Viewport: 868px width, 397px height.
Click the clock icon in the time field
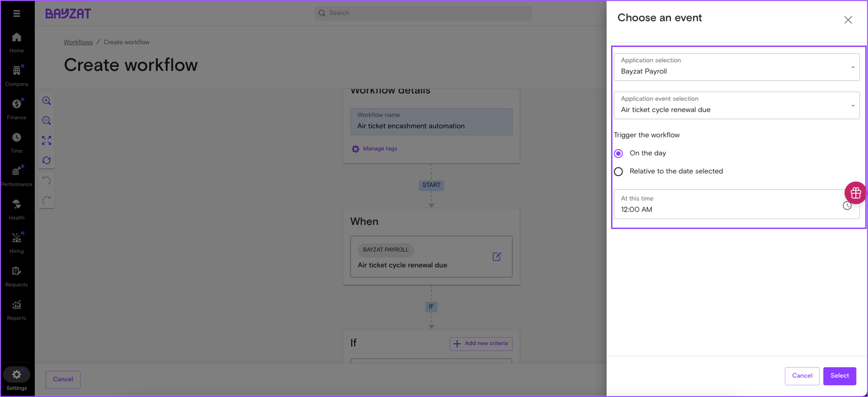click(x=847, y=206)
